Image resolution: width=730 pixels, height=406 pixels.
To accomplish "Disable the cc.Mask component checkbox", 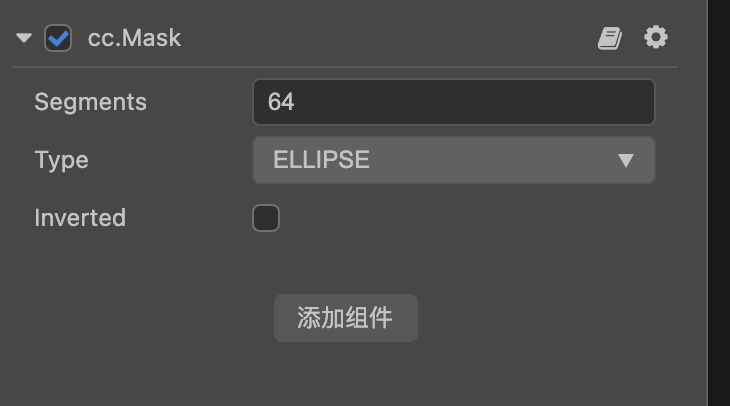I will coord(58,39).
